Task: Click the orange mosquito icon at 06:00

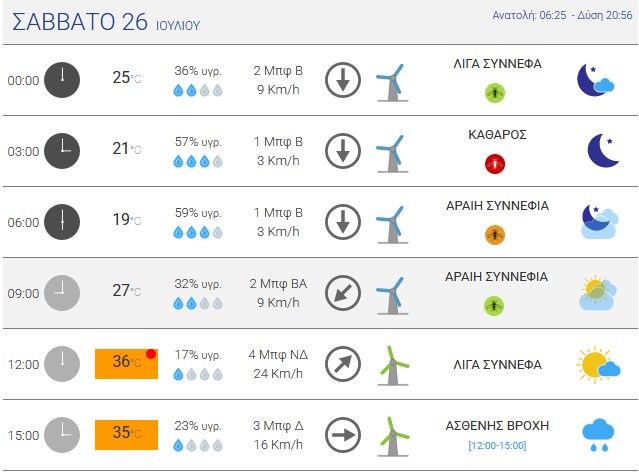Action: coord(495,235)
